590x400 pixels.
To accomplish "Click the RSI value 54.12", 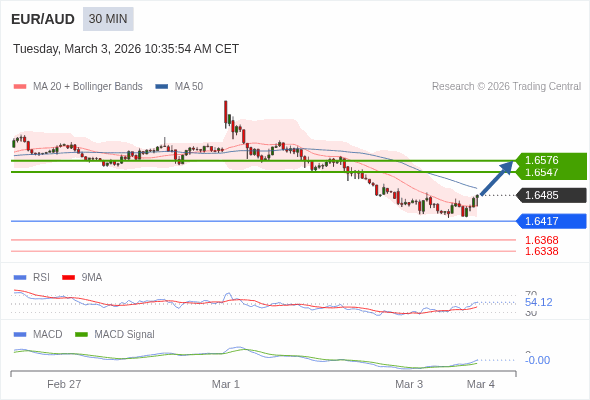I will click(538, 302).
